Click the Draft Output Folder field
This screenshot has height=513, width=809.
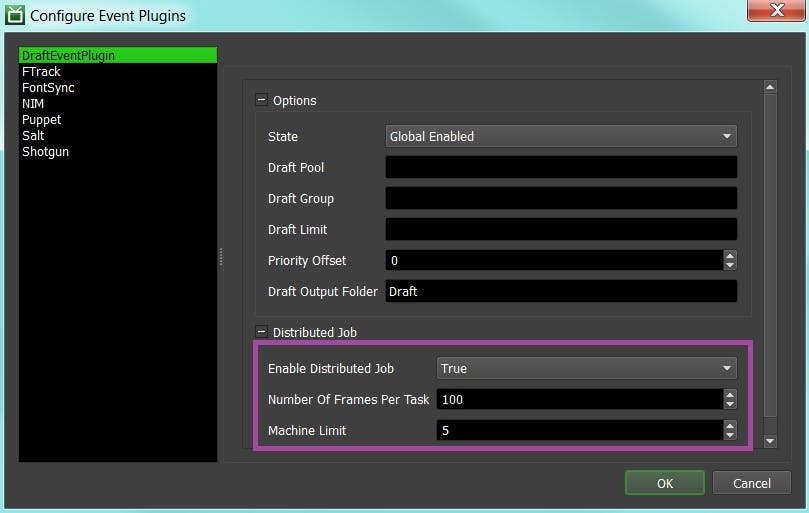tap(561, 291)
